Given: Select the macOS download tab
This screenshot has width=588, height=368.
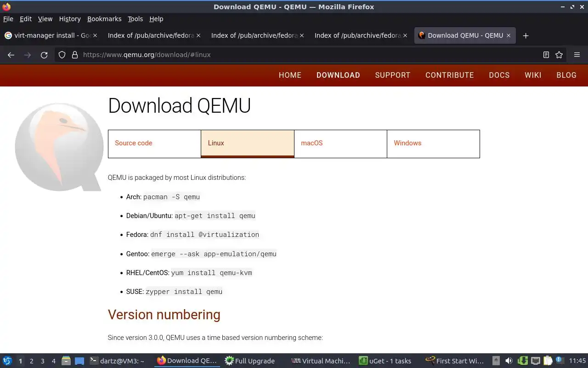Looking at the screenshot, I should (340, 144).
